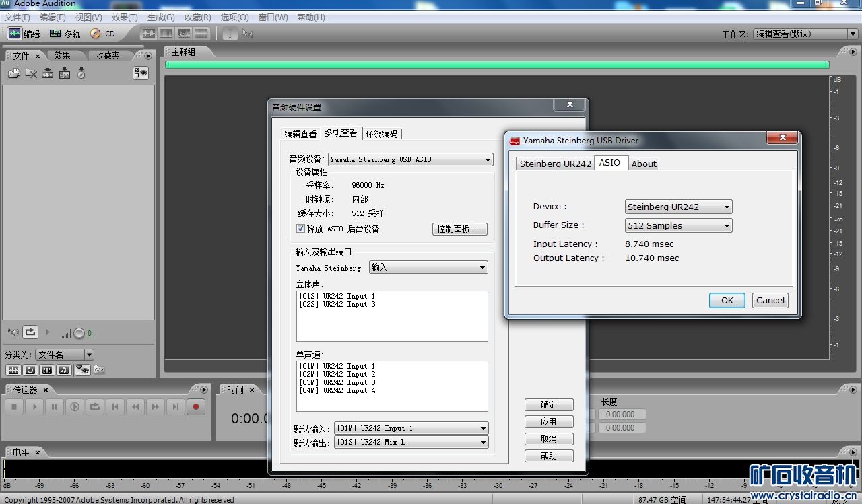Switch to the 多轨 multitrack view button
The image size is (862, 504).
[x=65, y=34]
